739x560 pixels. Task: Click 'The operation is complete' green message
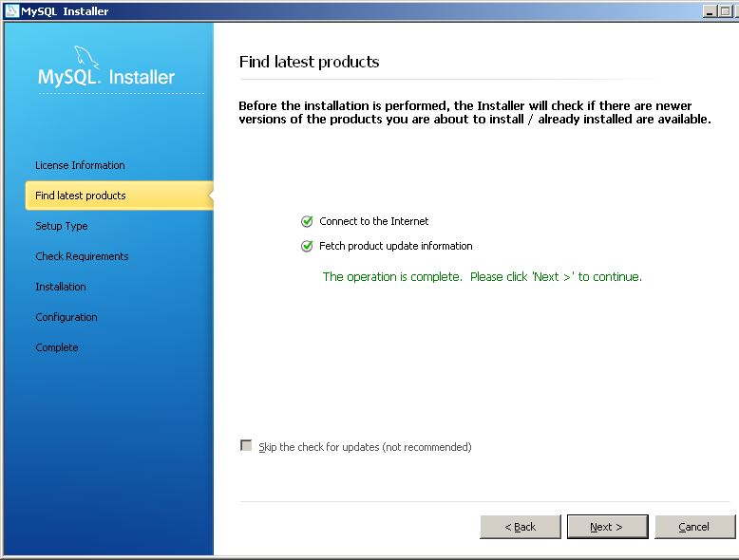[483, 277]
